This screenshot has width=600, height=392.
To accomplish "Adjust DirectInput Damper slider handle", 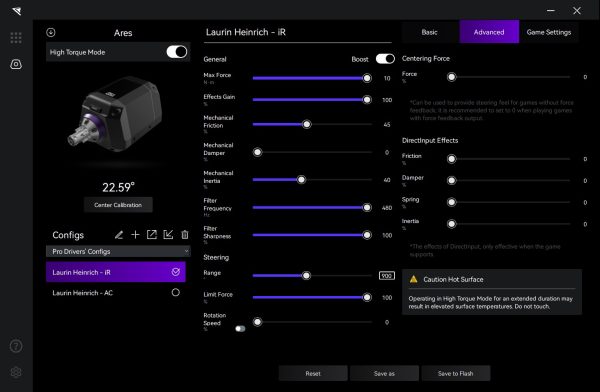I will click(x=452, y=180).
